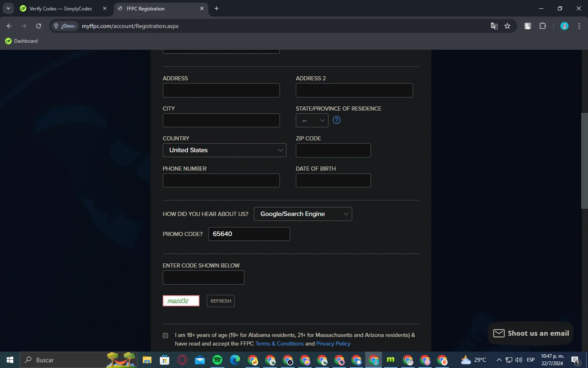Close the FFPC Registration tab
The width and height of the screenshot is (588, 368).
[202, 9]
